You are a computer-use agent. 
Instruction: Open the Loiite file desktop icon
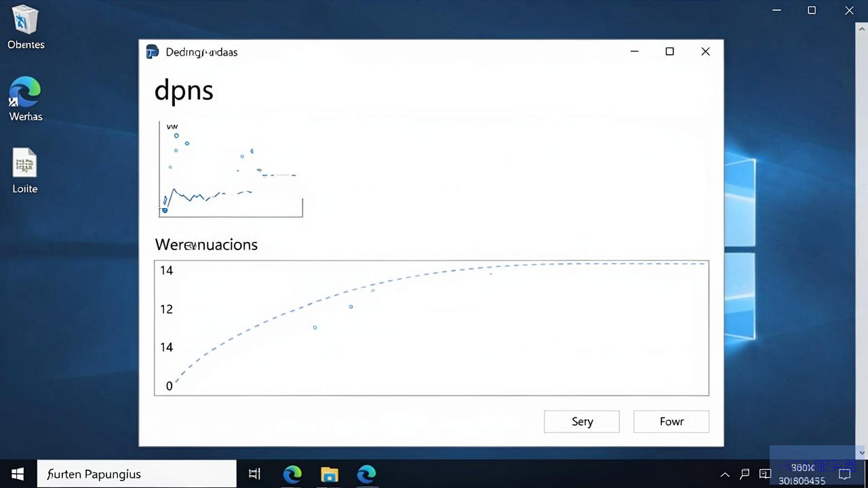click(25, 171)
